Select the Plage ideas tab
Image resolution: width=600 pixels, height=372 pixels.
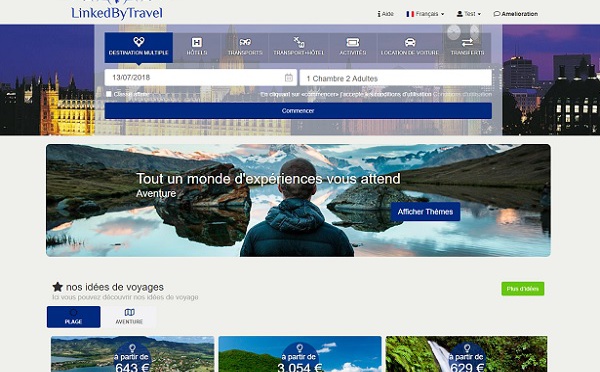pyautogui.click(x=73, y=317)
